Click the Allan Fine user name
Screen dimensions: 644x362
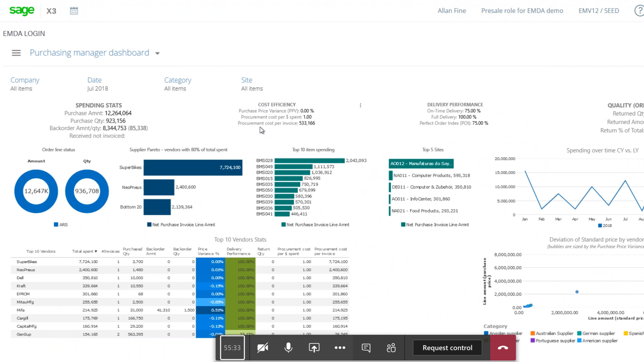[452, 11]
